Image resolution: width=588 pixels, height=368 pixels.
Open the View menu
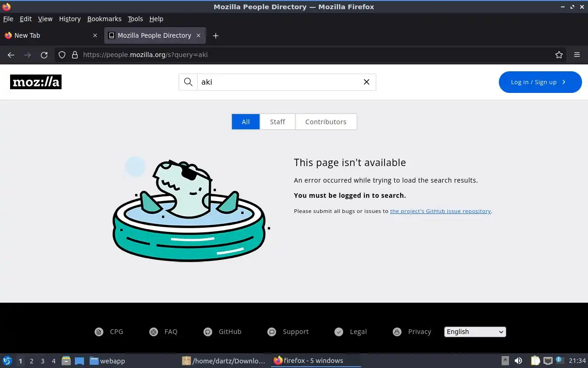pos(45,19)
